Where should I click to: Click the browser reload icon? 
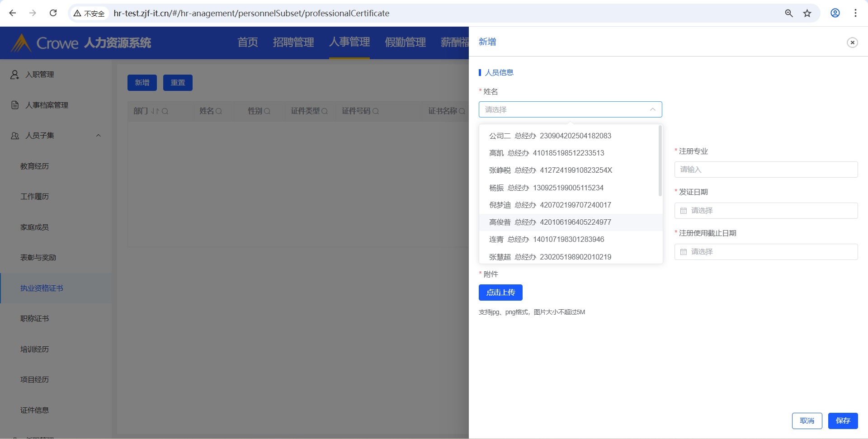53,13
